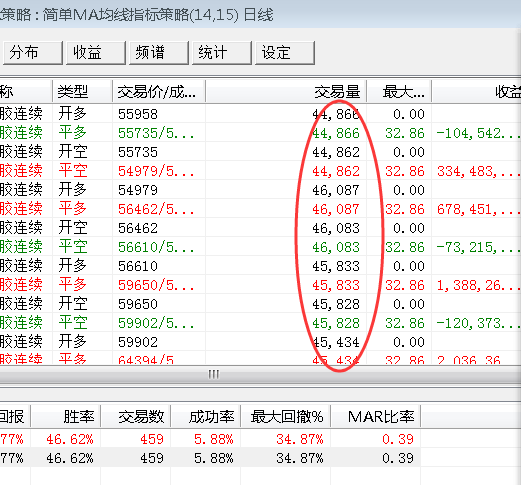
Task: Click the black volume cell 44,862
Action: coord(336,152)
